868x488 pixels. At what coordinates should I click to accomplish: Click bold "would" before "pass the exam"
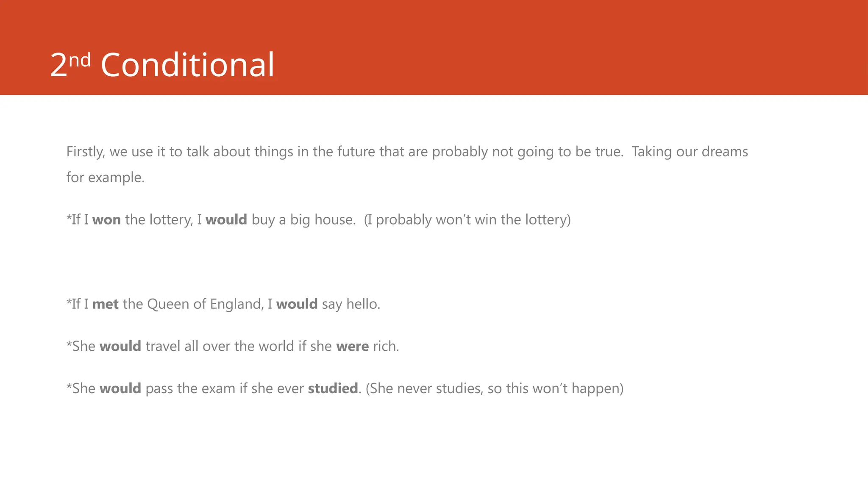point(120,388)
